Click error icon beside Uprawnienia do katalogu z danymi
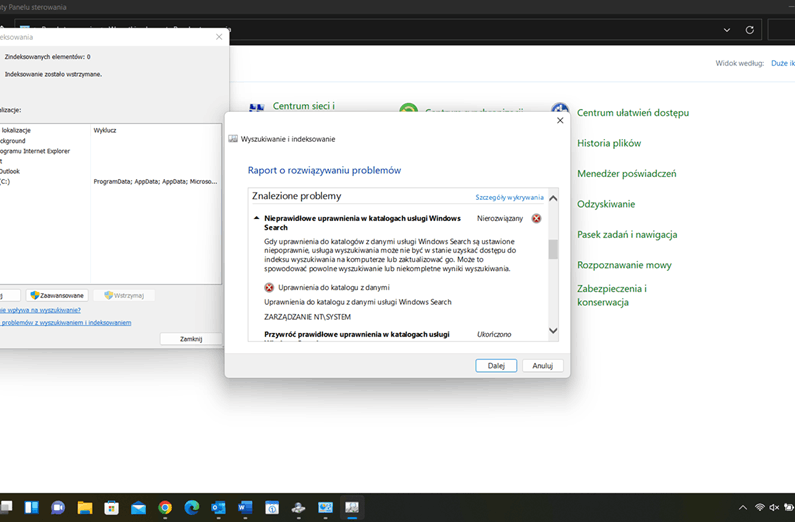Screen dimensions: 795x523 (269, 287)
